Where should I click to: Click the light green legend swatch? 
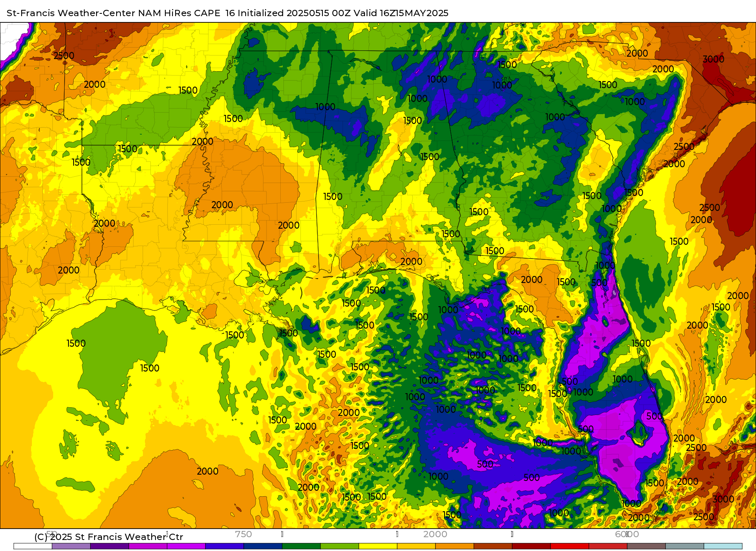click(x=340, y=546)
